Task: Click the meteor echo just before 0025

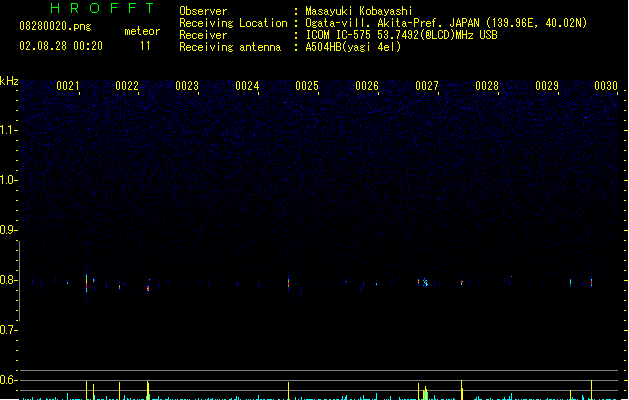Action: click(288, 282)
